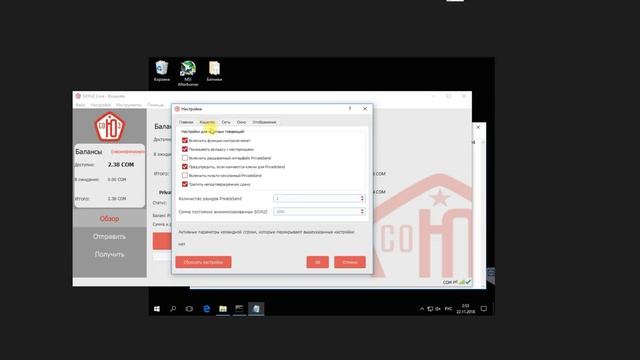Toggle warning when PrivateSend keys run low
The image size is (640, 360).
click(185, 167)
